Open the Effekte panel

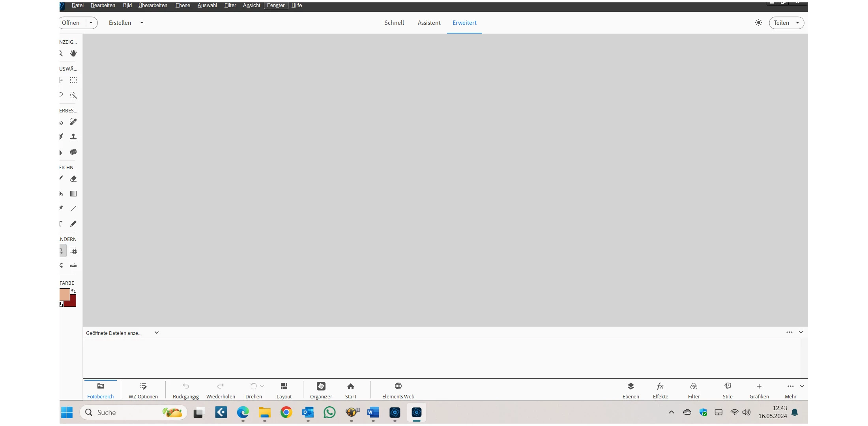pos(660,390)
